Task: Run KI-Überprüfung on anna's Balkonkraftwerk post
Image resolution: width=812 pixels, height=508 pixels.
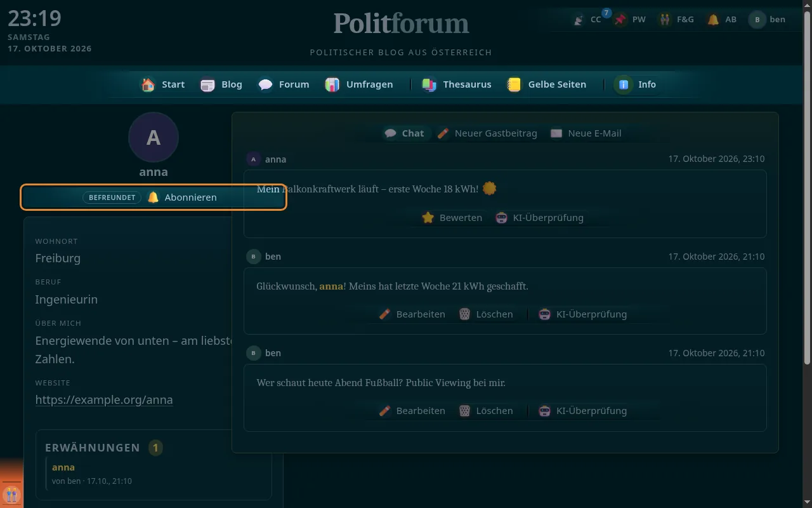Action: coord(539,218)
